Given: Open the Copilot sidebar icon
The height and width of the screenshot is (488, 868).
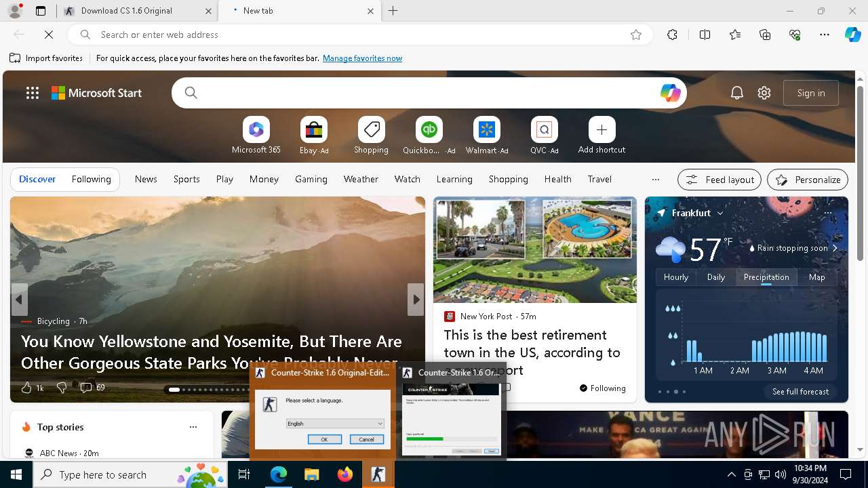Looking at the screenshot, I should 852,35.
